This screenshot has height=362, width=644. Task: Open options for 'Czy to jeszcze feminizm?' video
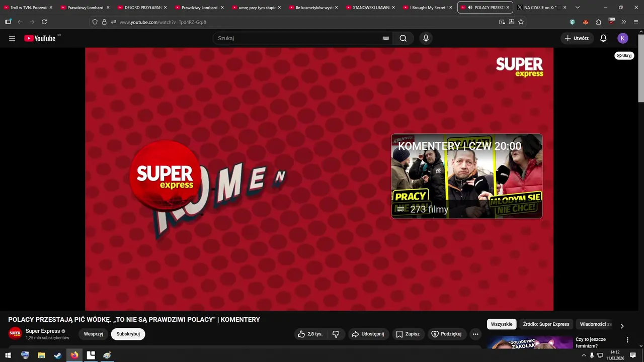coord(627,340)
